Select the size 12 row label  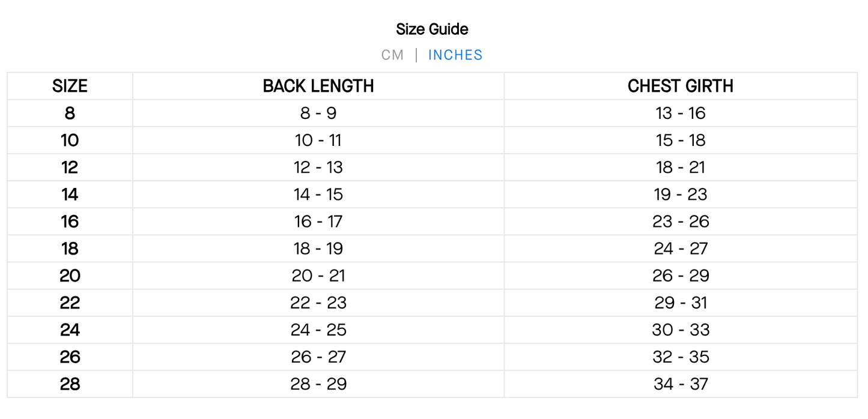pyautogui.click(x=70, y=167)
